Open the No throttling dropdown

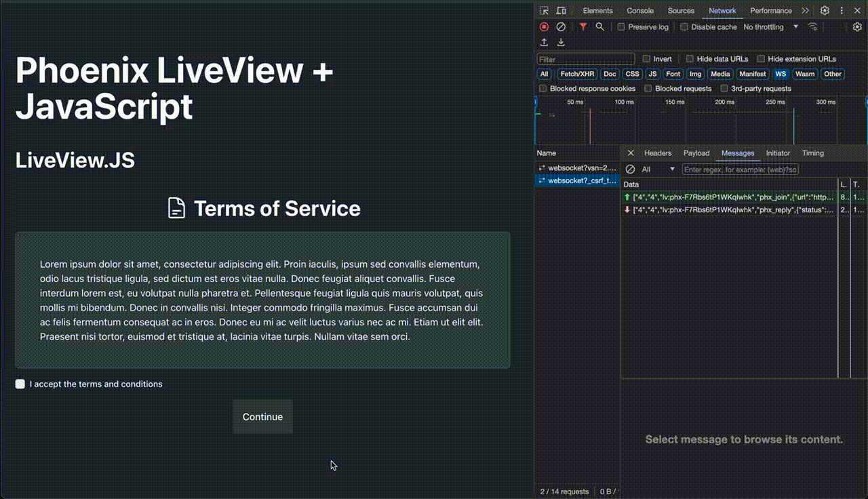771,27
